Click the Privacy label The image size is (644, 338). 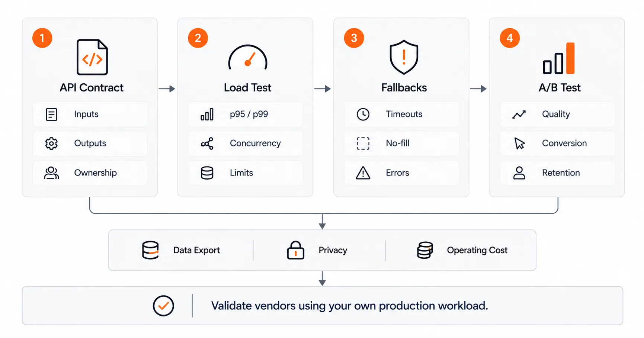pos(333,250)
